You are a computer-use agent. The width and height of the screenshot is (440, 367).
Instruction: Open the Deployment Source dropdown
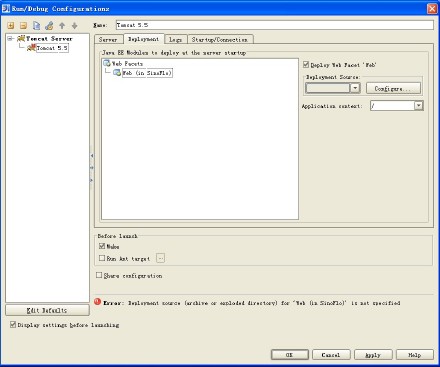[355, 88]
